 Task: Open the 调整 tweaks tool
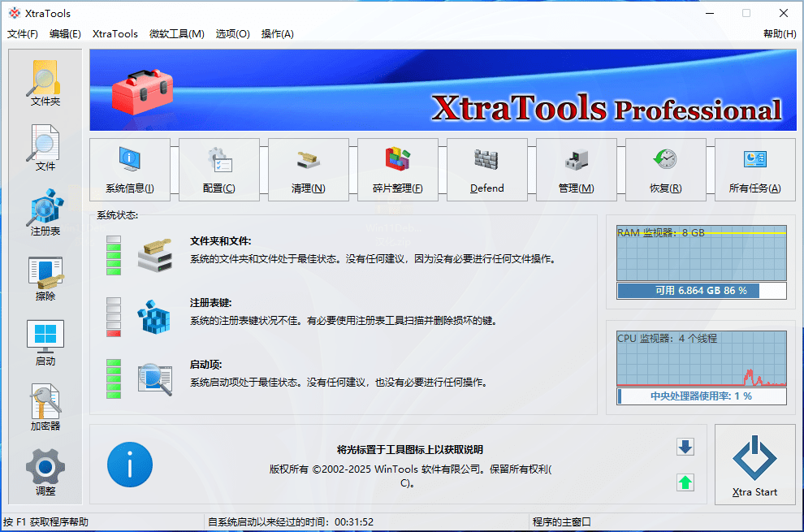coord(45,471)
